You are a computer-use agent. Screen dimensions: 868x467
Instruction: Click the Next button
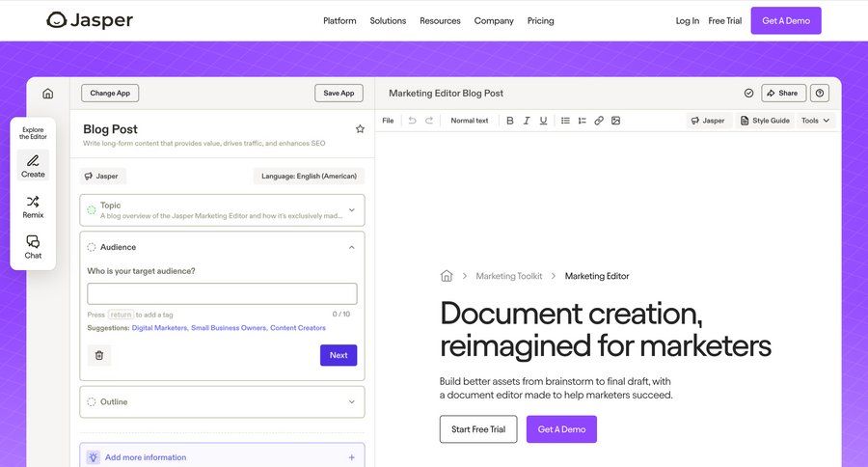click(339, 355)
